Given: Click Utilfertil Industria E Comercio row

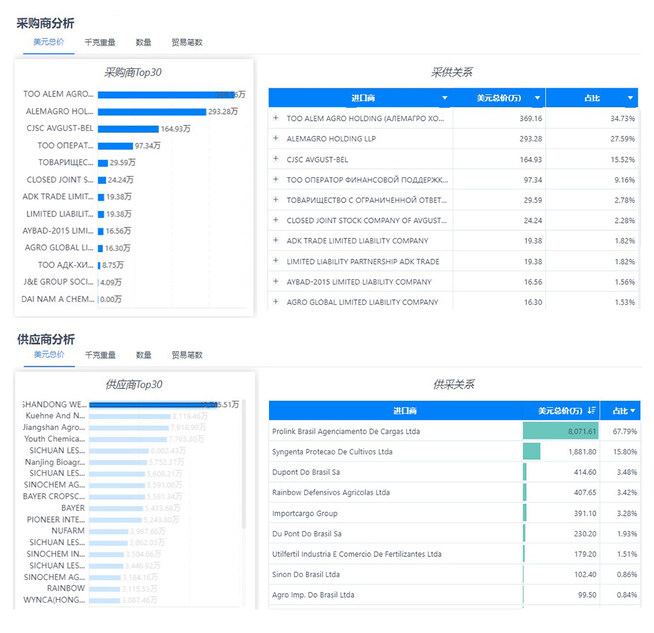Looking at the screenshot, I should [455, 554].
